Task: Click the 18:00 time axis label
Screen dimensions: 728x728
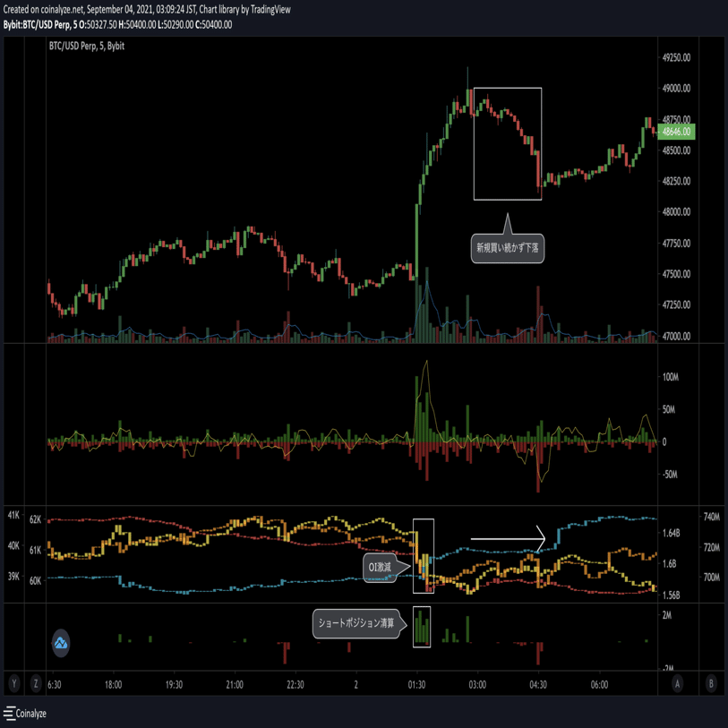Action: point(114,685)
